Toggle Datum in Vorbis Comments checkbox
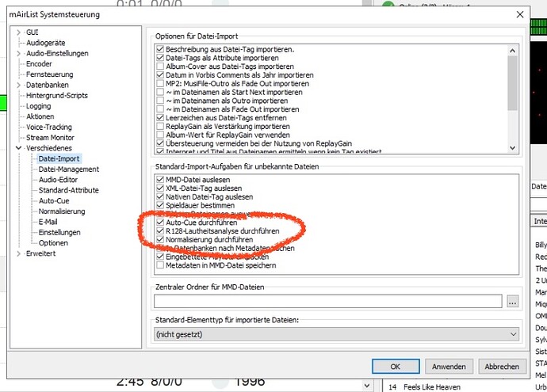This screenshot has width=547, height=392. coord(160,75)
